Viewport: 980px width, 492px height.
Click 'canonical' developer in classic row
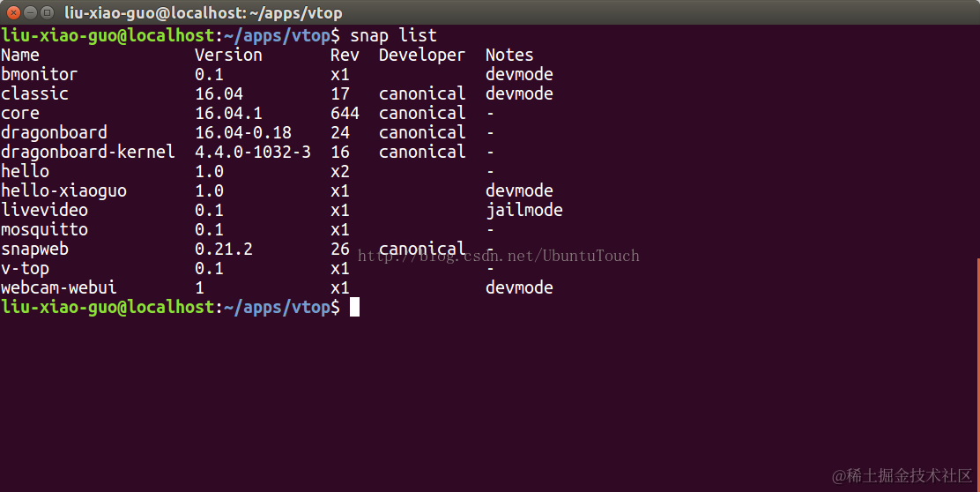pyautogui.click(x=422, y=93)
